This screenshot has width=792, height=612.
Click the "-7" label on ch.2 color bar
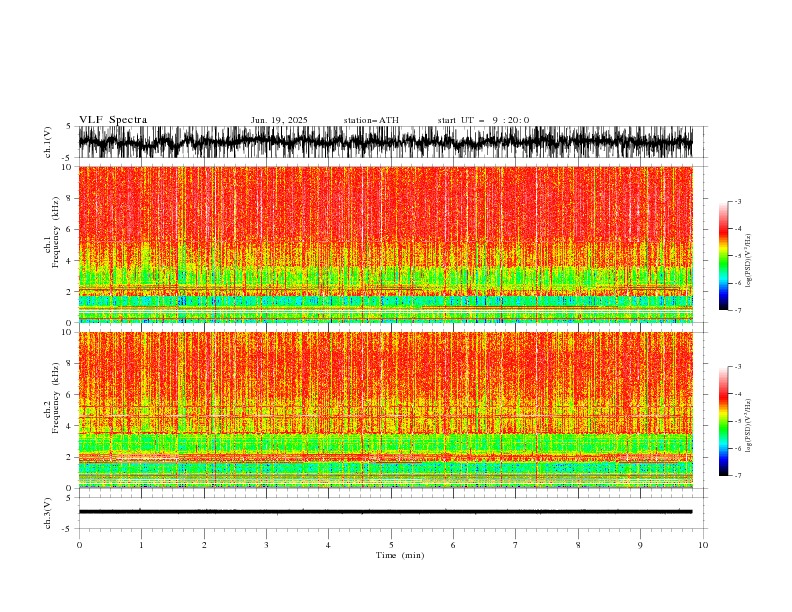(x=737, y=476)
